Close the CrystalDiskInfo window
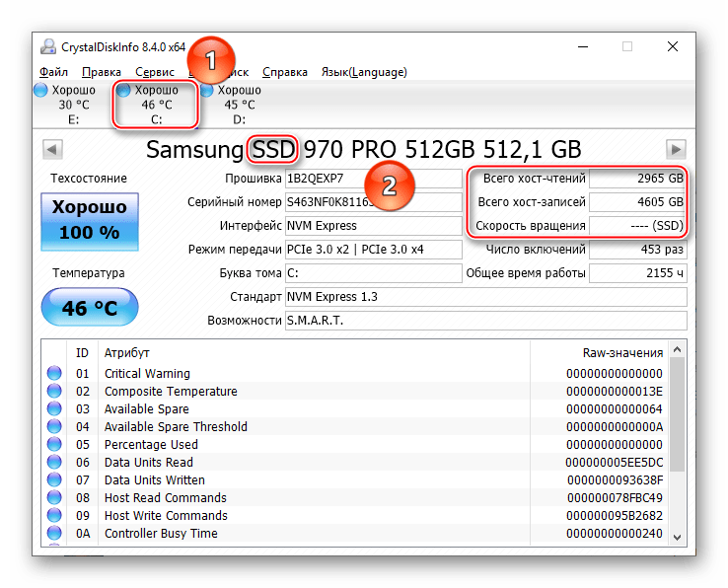 pyautogui.click(x=673, y=46)
